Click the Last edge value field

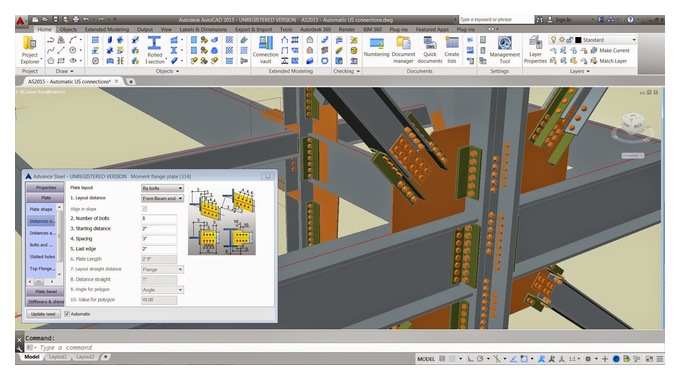point(159,249)
